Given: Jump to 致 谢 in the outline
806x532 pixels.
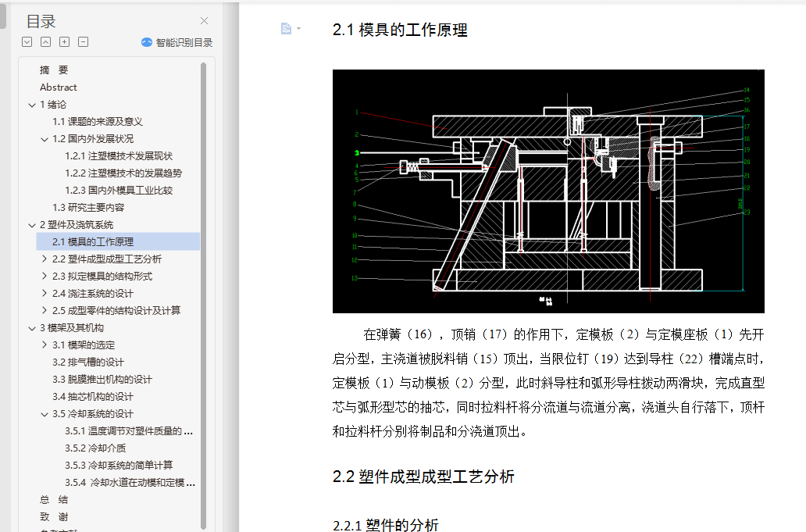Looking at the screenshot, I should (x=54, y=517).
